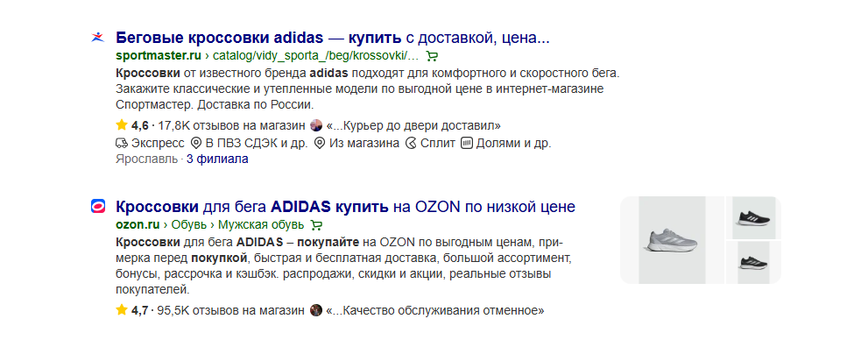The height and width of the screenshot is (347, 868).
Task: Open Кроссовки для бега ADIDAS OZON title
Action: [x=345, y=207]
